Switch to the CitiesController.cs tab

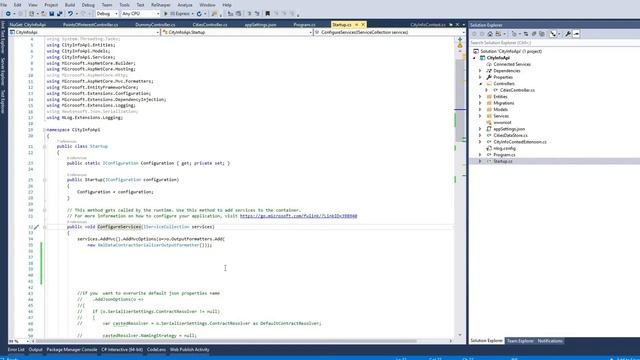210,24
